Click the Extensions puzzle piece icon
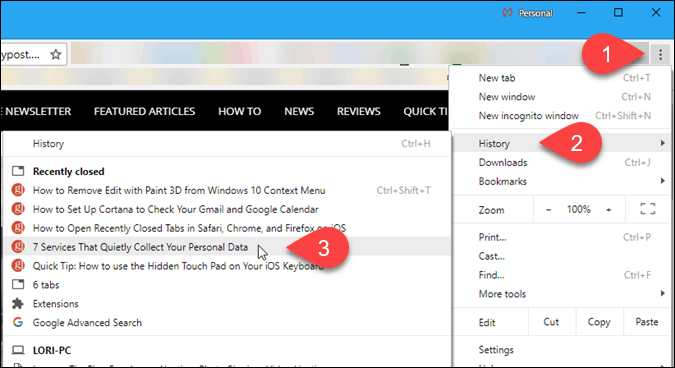The height and width of the screenshot is (368, 675). click(18, 303)
